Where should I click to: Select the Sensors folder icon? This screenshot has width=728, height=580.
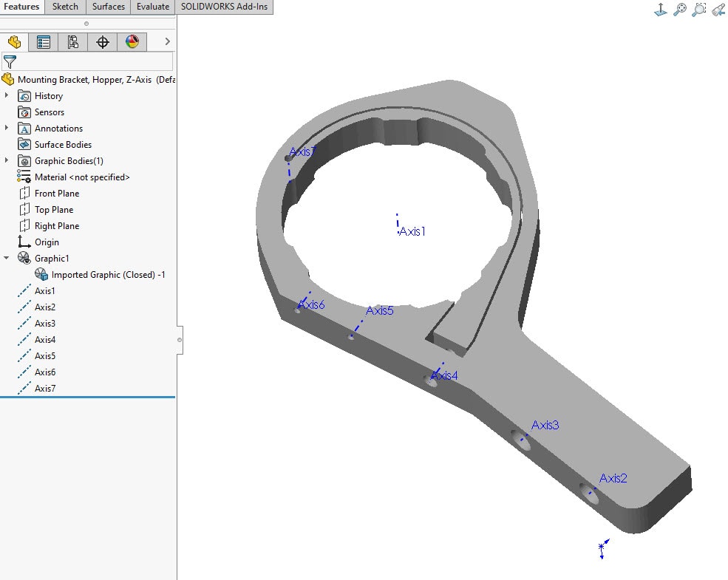tap(24, 112)
